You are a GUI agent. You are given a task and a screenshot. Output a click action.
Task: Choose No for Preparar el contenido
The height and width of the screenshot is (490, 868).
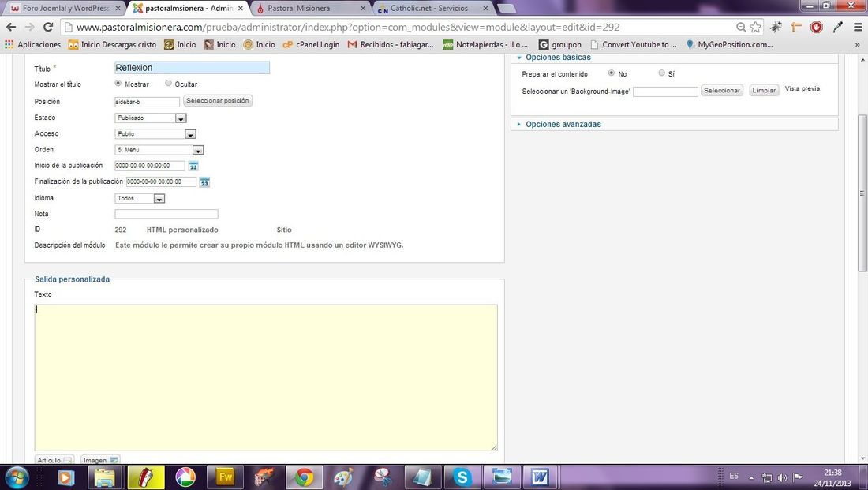pos(611,73)
